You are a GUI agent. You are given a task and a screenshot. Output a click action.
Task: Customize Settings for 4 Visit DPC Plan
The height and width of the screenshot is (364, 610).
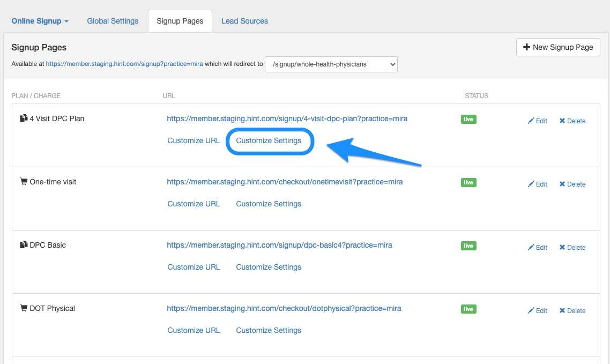click(x=269, y=140)
